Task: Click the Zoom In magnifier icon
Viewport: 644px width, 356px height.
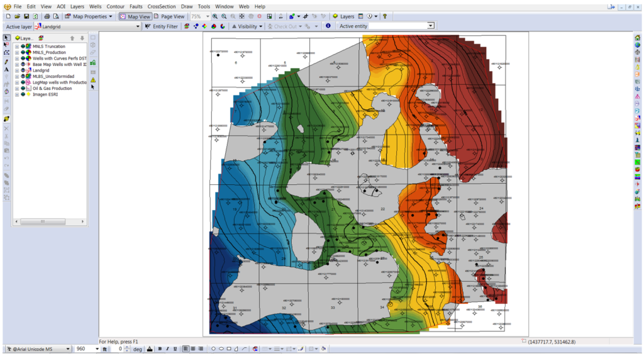Action: (215, 16)
